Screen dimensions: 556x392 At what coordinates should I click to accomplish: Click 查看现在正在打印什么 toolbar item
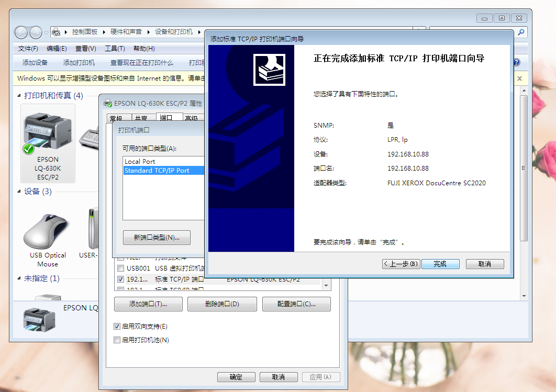141,63
